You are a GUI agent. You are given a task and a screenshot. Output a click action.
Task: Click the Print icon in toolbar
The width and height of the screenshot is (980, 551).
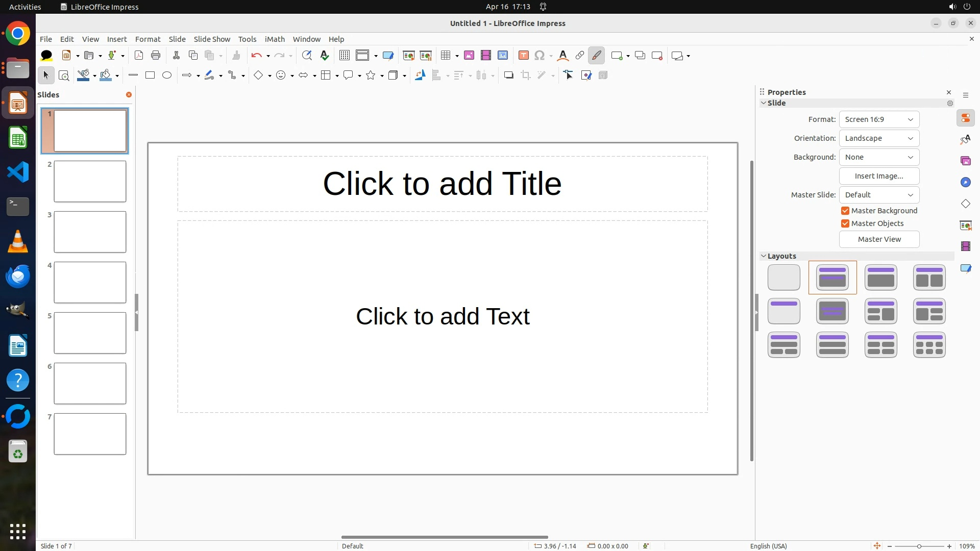[x=156, y=56]
